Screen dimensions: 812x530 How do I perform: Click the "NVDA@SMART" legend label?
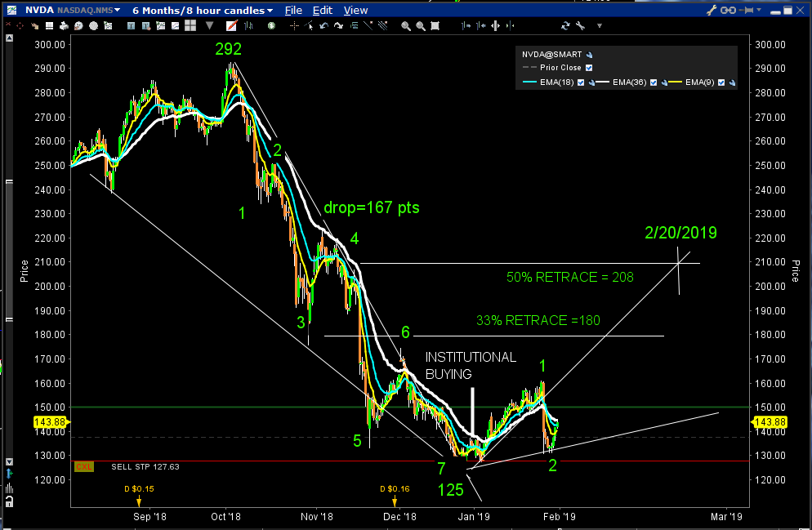pos(551,55)
